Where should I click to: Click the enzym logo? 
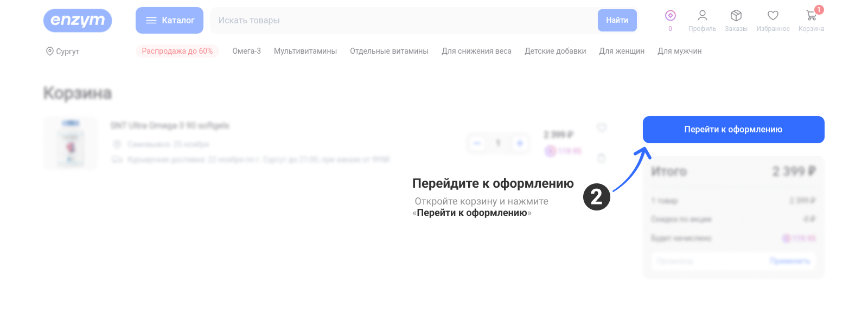pyautogui.click(x=78, y=21)
